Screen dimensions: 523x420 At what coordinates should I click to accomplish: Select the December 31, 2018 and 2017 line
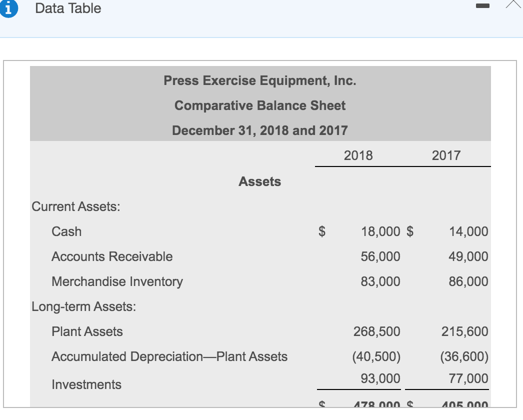click(260, 130)
